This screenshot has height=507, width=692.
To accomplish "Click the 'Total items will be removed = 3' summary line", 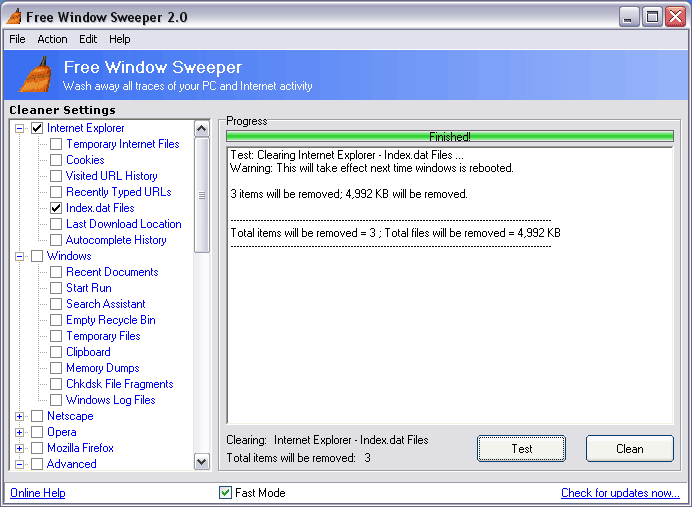I will click(x=395, y=233).
